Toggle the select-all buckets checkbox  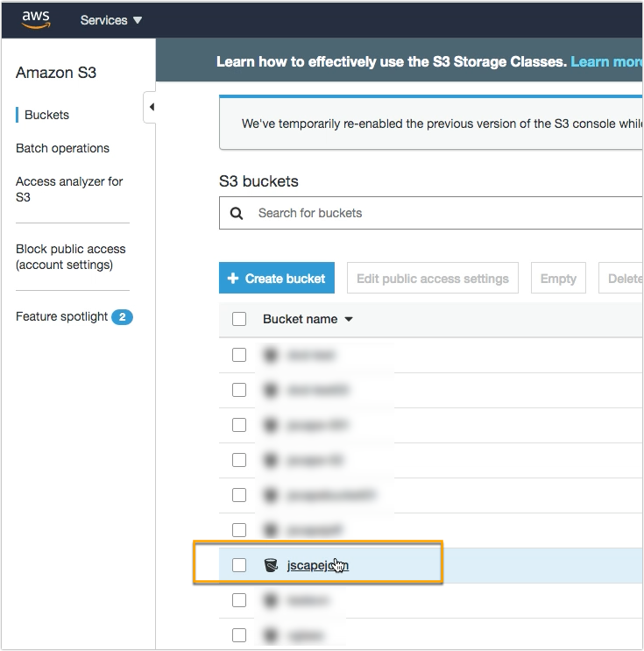(x=239, y=319)
